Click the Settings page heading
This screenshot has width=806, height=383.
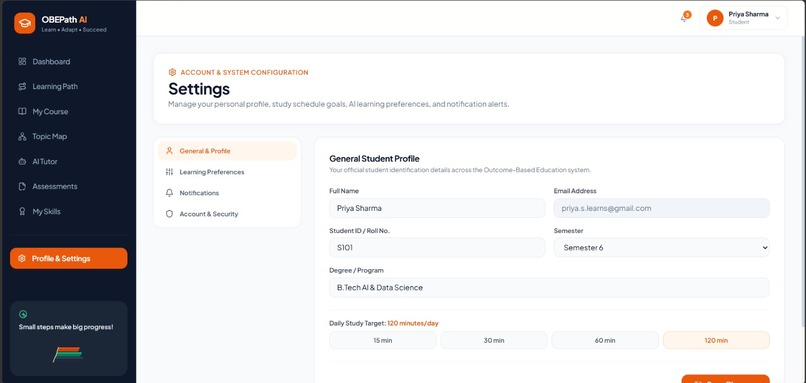click(x=199, y=89)
